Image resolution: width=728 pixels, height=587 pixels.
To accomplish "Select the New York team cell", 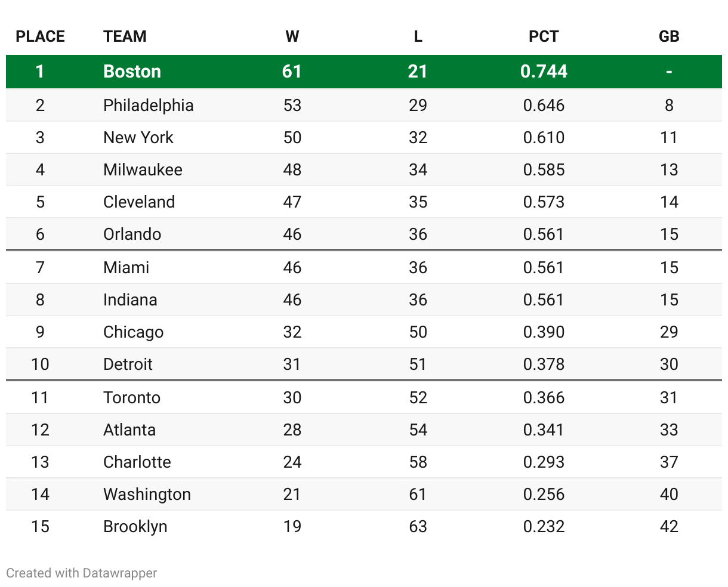I will click(138, 138).
